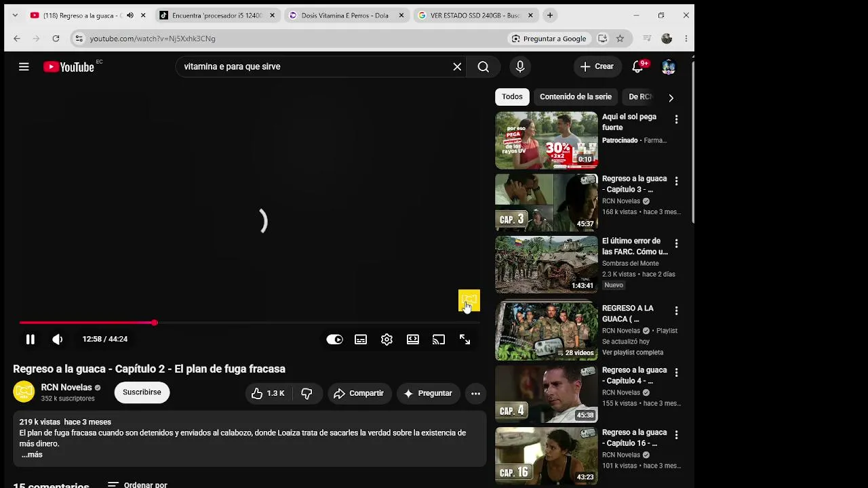The image size is (868, 488).
Task: Open options for Capítulo 4 video
Action: click(x=676, y=373)
